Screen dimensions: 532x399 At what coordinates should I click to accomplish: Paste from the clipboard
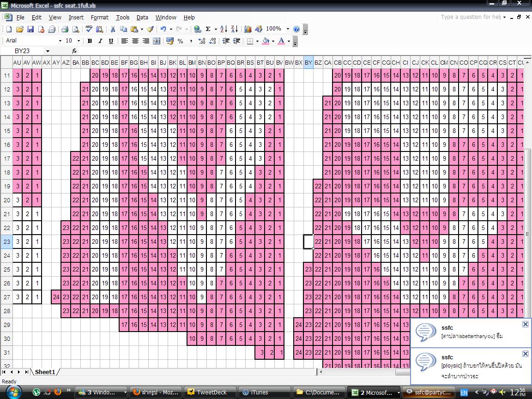(x=135, y=29)
